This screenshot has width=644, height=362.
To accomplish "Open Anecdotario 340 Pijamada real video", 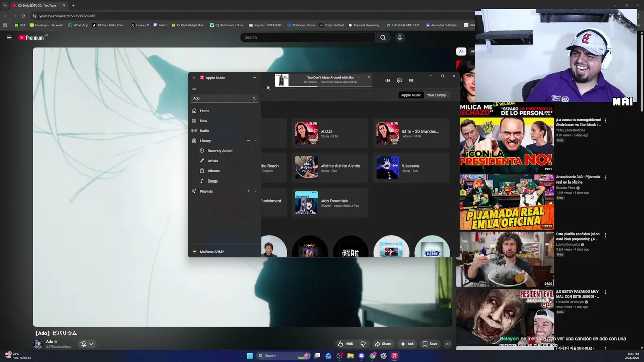I will [x=507, y=202].
